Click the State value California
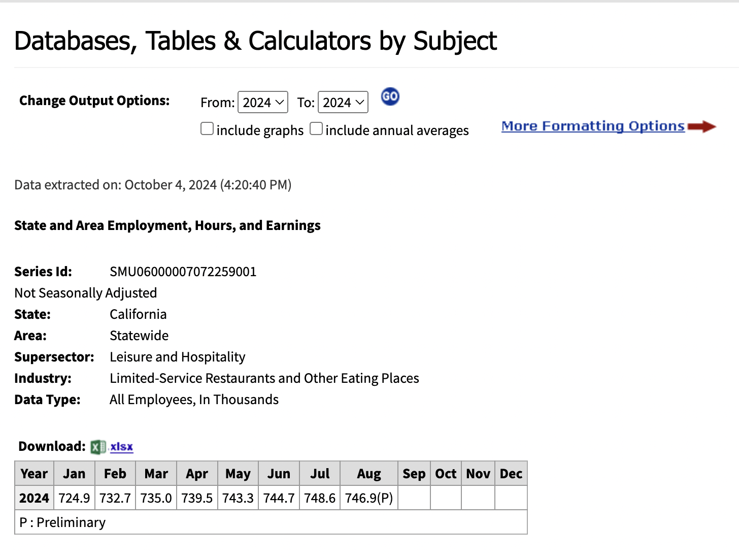The height and width of the screenshot is (560, 739). [138, 314]
